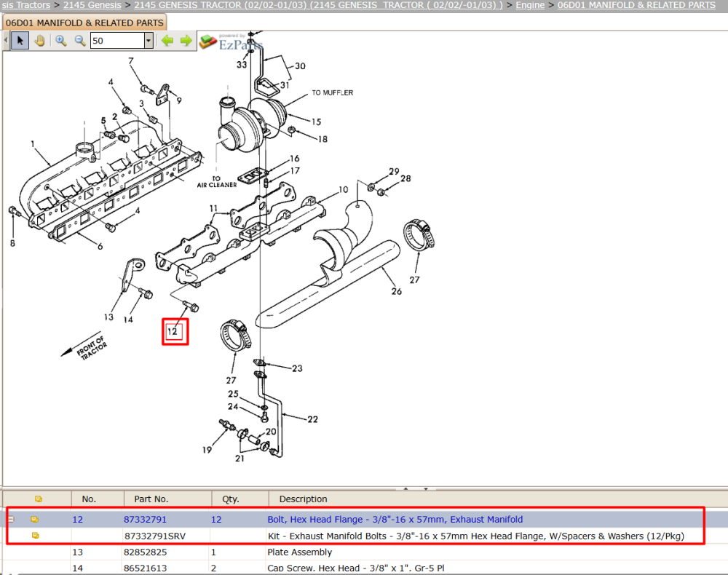Click callout 8 at left edge

[x=12, y=243]
